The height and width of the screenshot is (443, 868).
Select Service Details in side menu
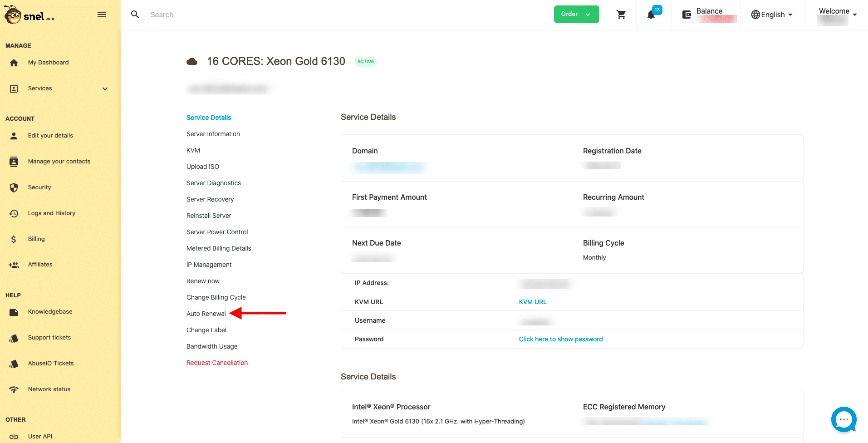(x=209, y=118)
